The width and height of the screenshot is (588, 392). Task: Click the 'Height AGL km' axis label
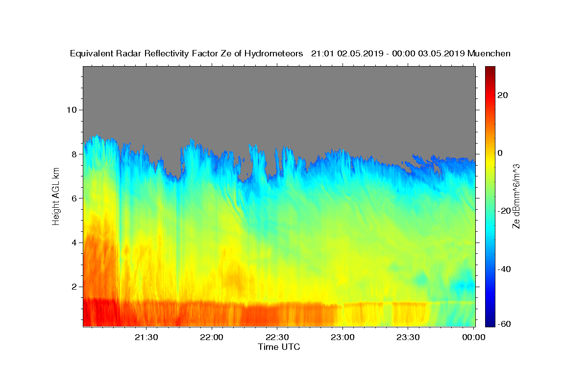pos(56,196)
